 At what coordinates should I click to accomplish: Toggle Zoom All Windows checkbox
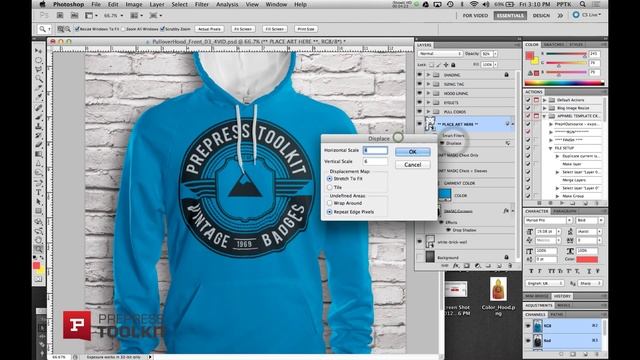coord(123,29)
